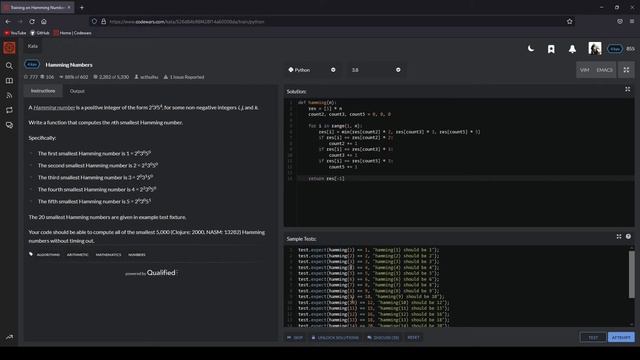Bookmark page with the star icon
The width and height of the screenshot is (640, 360).
(x=569, y=21)
